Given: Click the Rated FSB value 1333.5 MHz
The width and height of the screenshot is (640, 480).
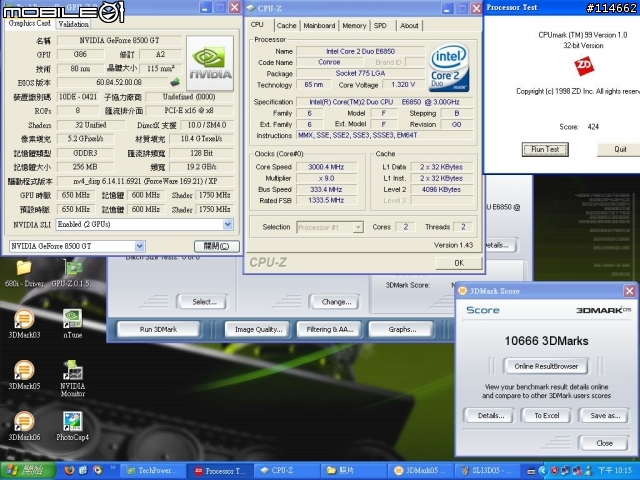Looking at the screenshot, I should (x=326, y=200).
